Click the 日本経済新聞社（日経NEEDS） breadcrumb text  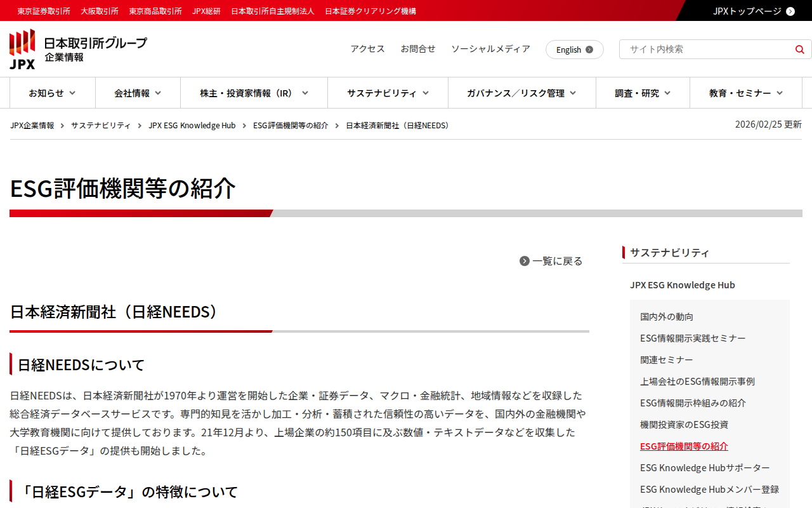(400, 126)
